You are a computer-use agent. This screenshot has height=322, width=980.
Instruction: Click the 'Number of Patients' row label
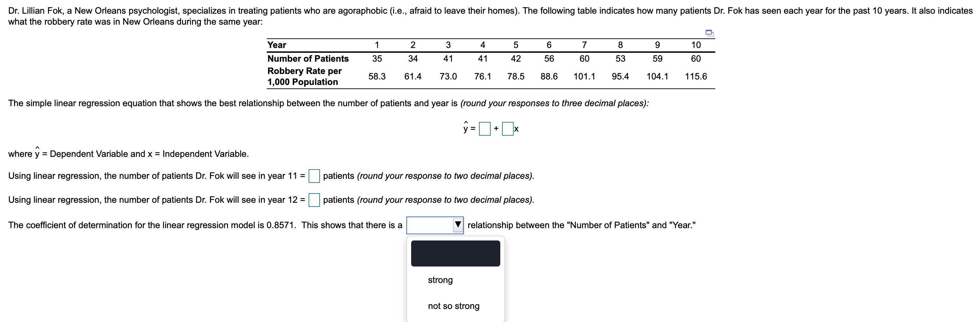[308, 59]
